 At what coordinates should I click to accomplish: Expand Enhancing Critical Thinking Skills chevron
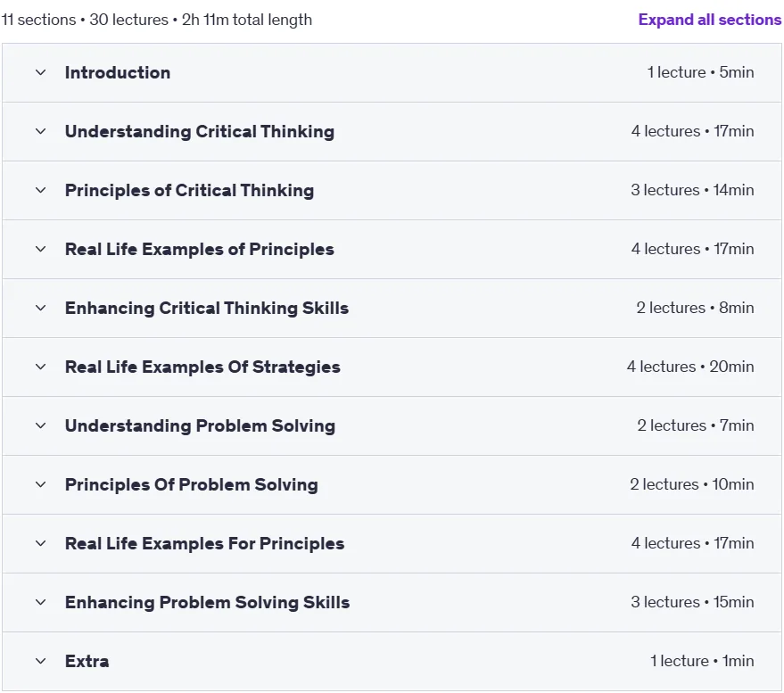pyautogui.click(x=41, y=308)
